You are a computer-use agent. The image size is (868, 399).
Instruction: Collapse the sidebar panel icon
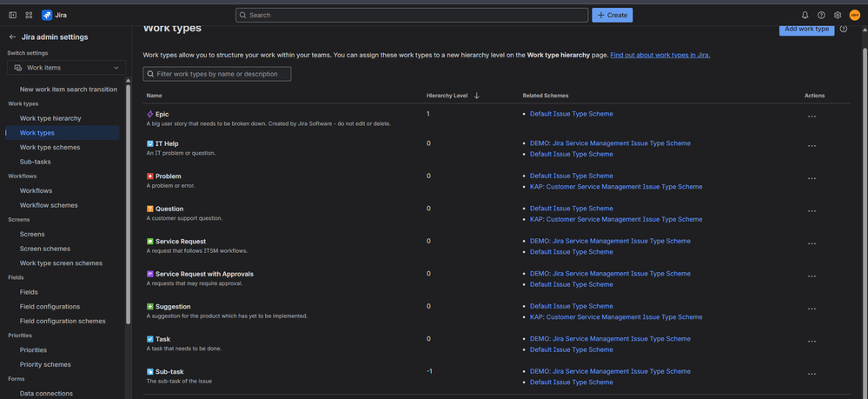pyautogui.click(x=13, y=15)
